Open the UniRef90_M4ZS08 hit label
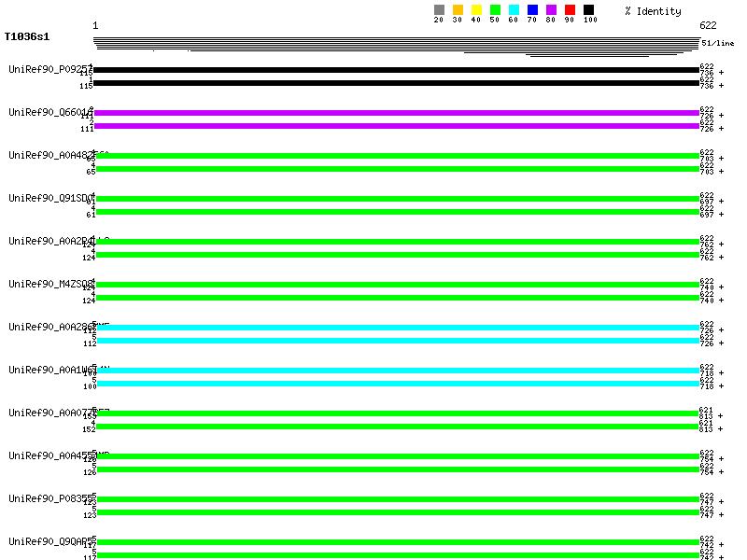This screenshot has width=747, height=560. click(x=49, y=284)
